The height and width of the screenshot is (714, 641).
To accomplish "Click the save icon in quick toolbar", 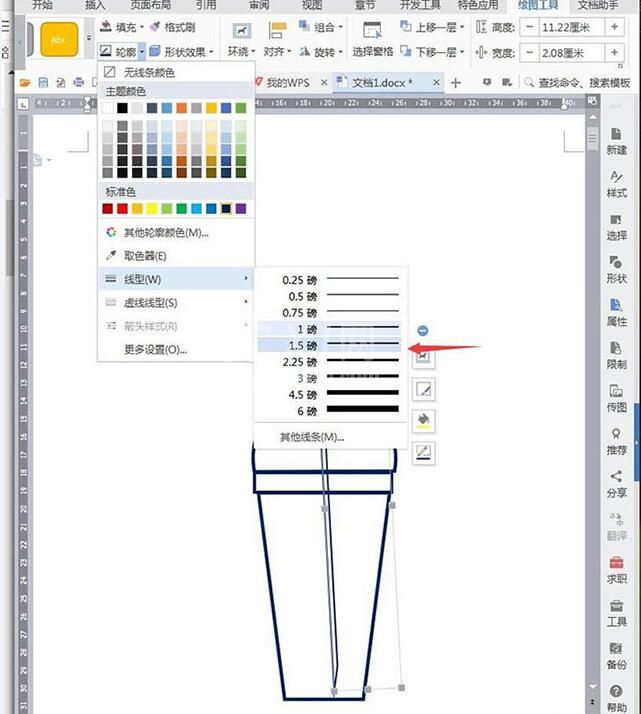I will [x=43, y=82].
